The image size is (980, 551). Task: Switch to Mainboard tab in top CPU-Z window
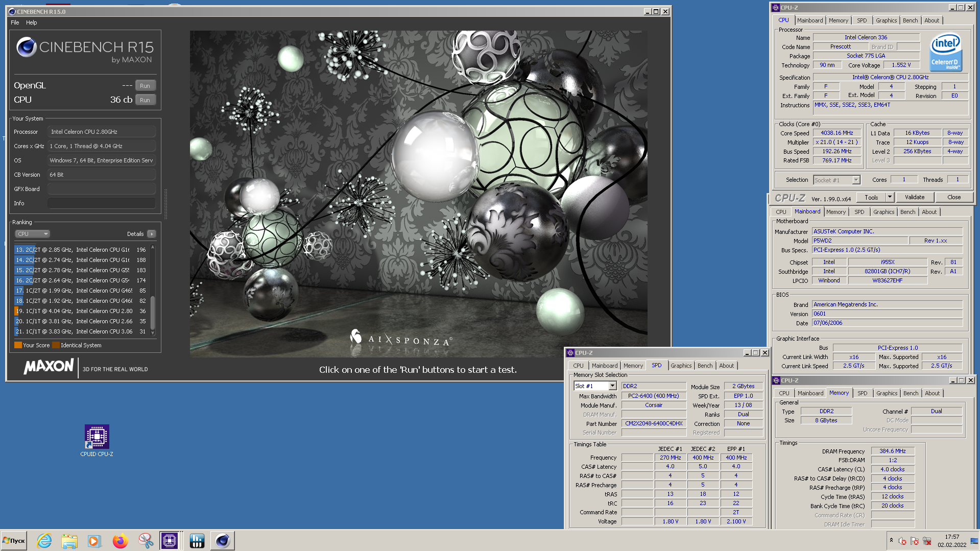[810, 20]
